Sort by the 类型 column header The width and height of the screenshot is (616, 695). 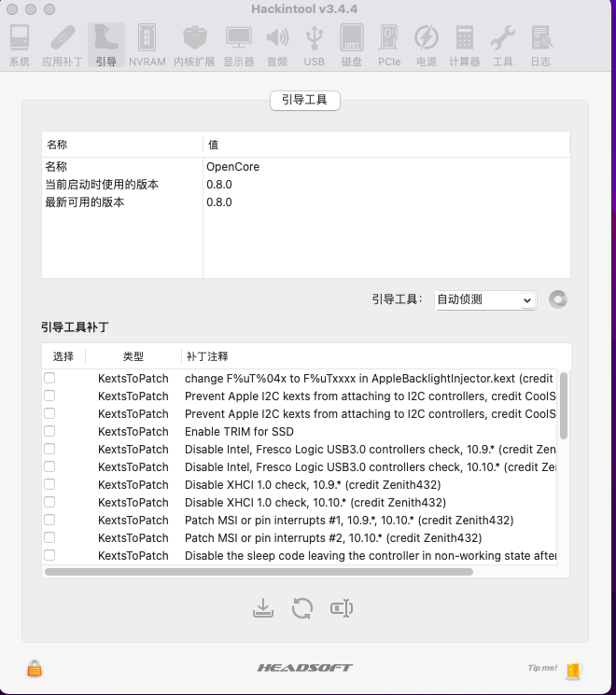pos(133,356)
